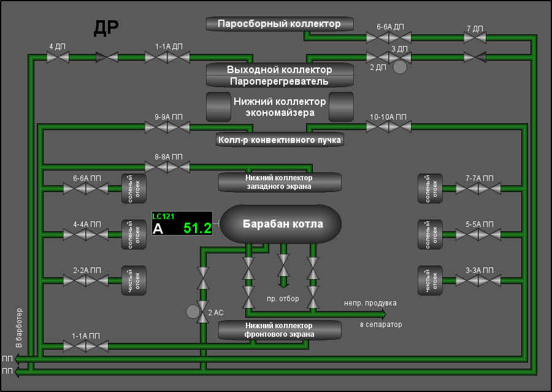The width and height of the screenshot is (552, 392).
Task: Click the 2 ДП label
Action: (378, 67)
